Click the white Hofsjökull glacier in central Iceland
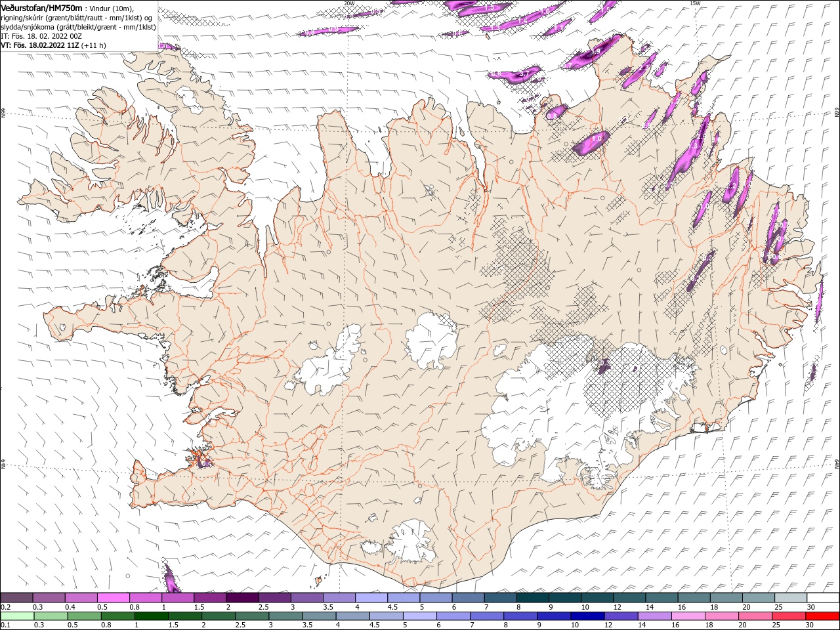Screen dimensions: 840x630 [430, 339]
